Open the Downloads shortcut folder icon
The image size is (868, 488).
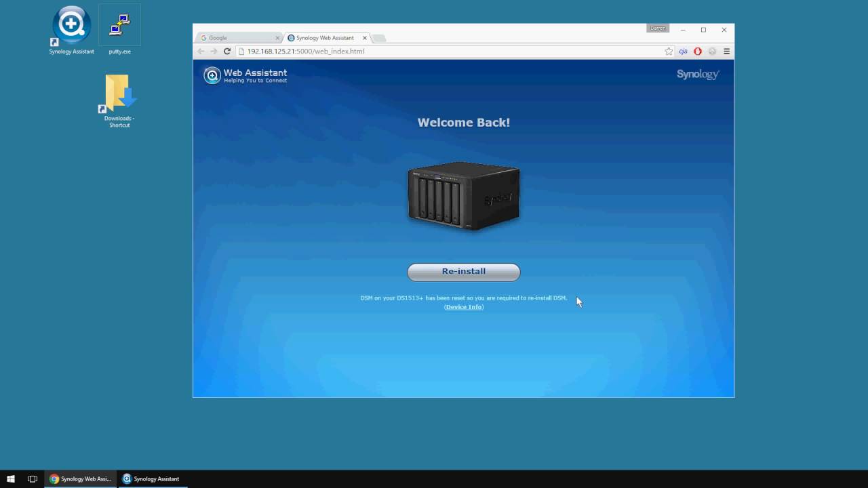(119, 100)
